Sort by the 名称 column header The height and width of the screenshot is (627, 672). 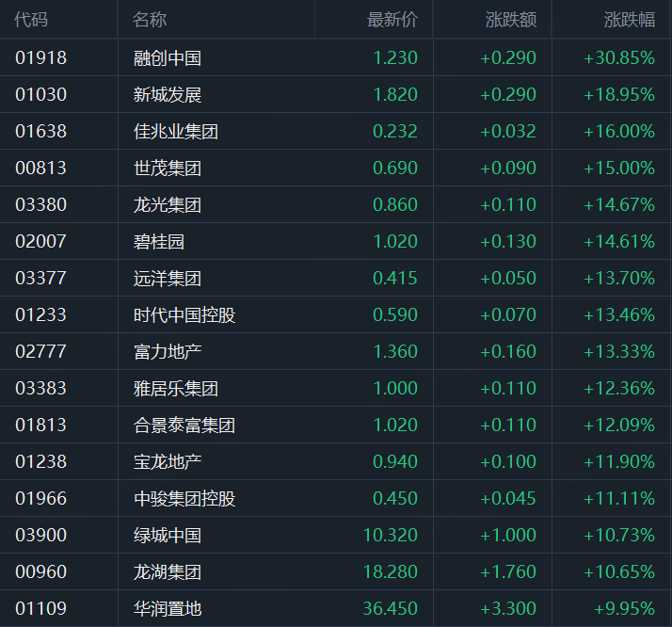[150, 20]
